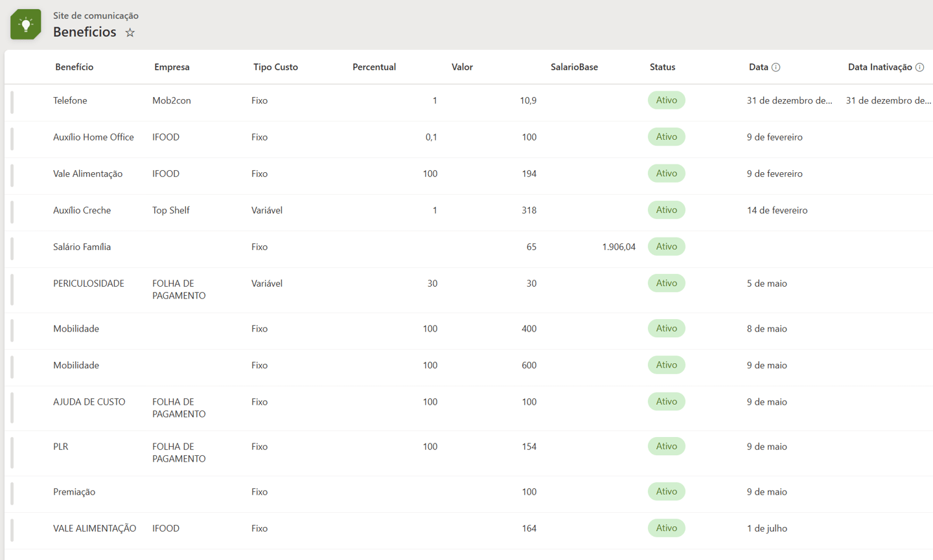Sort by the Benefício column header
Viewport: 933px width, 560px height.
point(75,67)
